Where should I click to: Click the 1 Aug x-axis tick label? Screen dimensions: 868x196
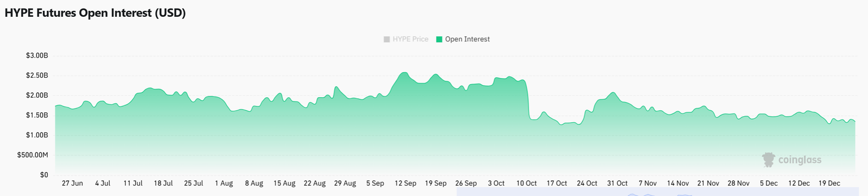click(224, 184)
